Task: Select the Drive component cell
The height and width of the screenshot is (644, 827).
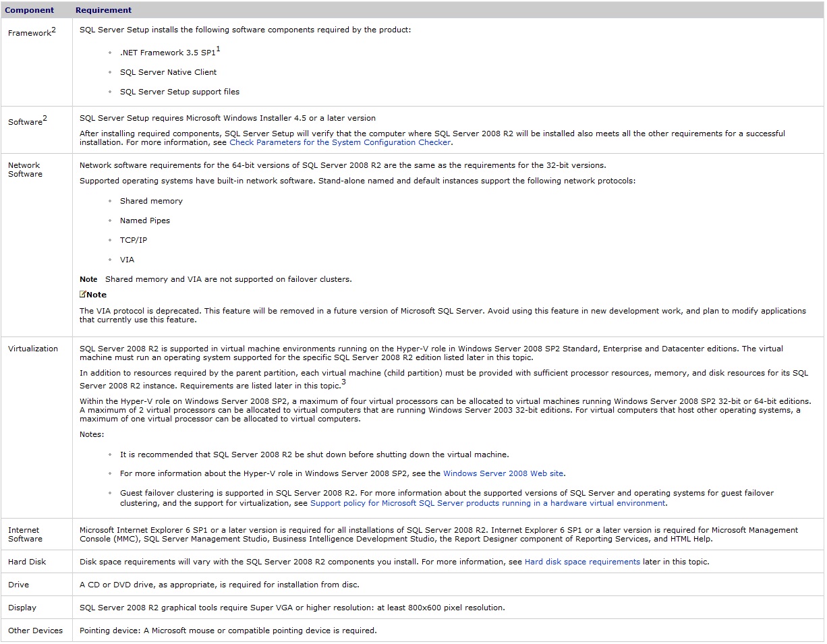Action: (x=37, y=585)
